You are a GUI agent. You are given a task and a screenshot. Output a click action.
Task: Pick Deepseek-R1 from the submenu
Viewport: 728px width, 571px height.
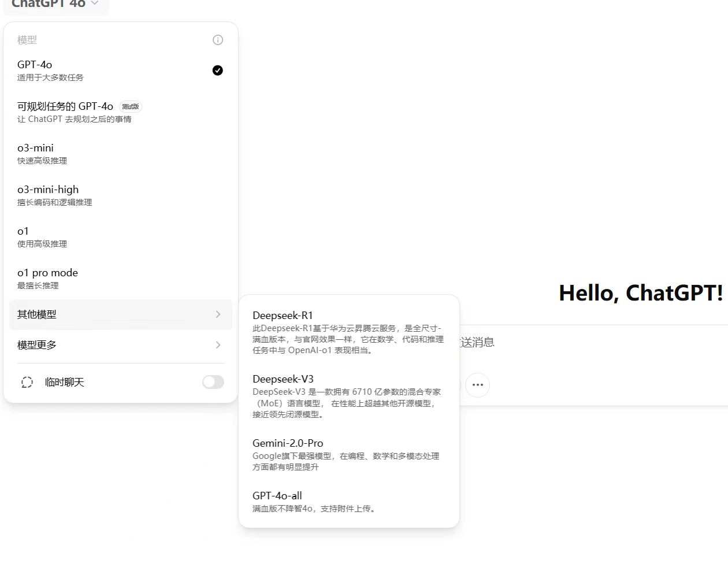click(348, 332)
